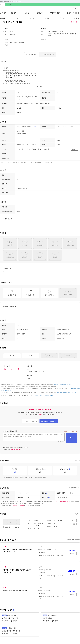Go to the 고용24 home logo

[x=3, y=13]
